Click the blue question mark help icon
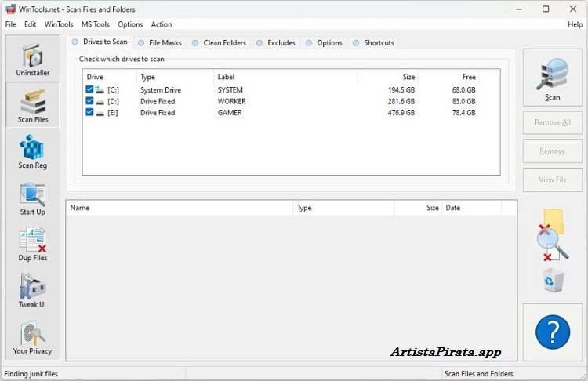 [x=553, y=332]
